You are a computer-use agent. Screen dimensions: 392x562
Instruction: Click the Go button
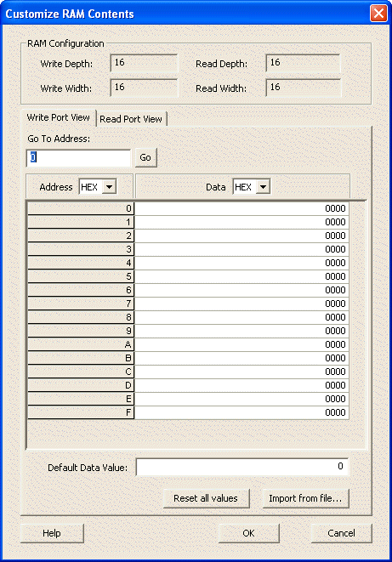[x=146, y=157]
